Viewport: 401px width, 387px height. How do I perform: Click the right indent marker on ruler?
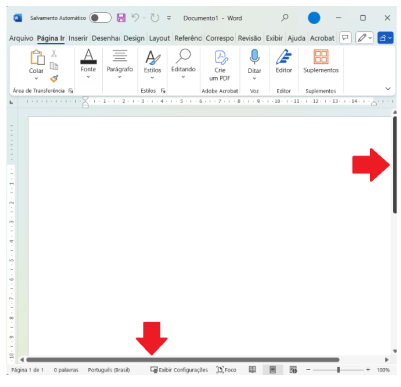[374, 103]
